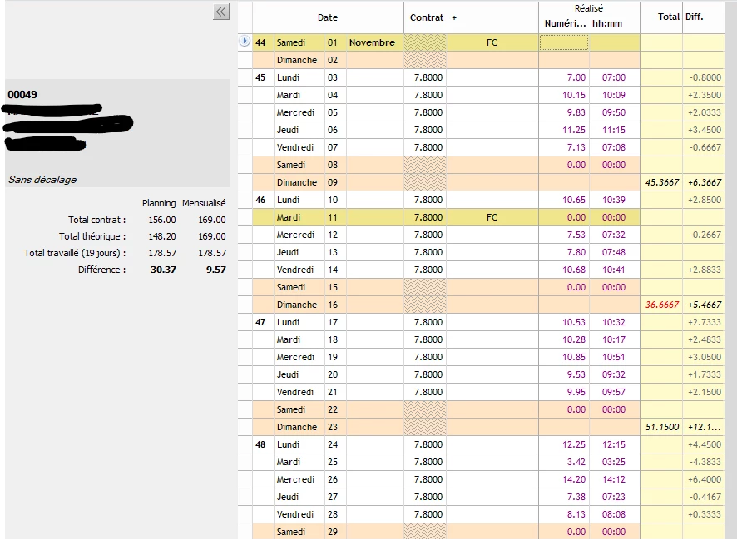The image size is (737, 560).
Task: Click the +5.4667 difference on Dimanche 16
Action: 704,305
